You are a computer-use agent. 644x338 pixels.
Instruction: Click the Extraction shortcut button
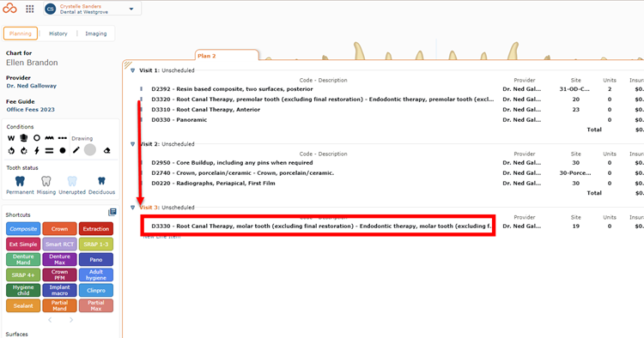pos(95,229)
